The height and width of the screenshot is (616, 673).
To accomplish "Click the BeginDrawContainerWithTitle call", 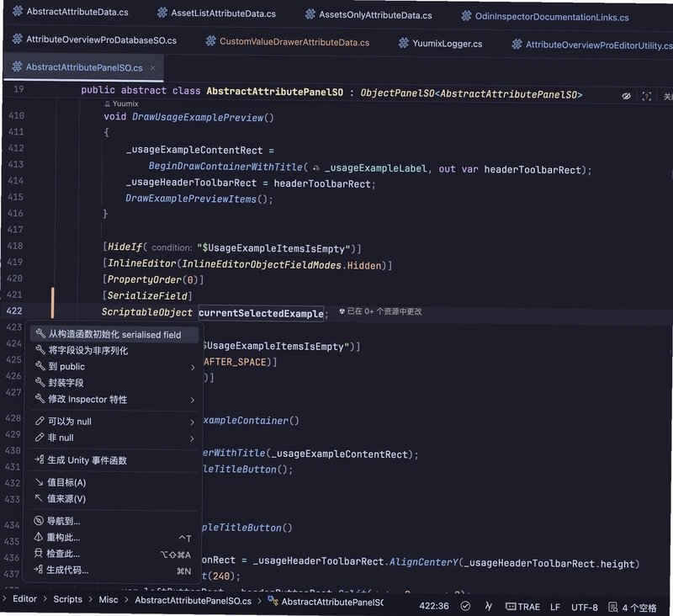I will point(225,167).
